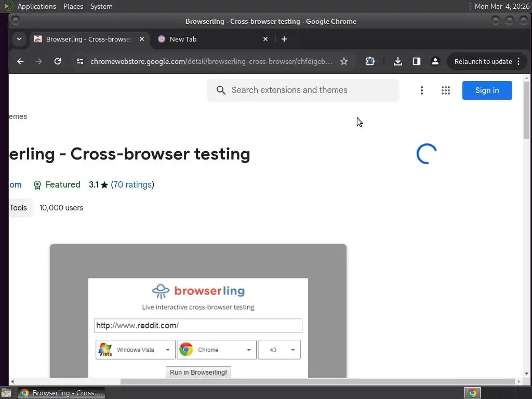
Task: Click the search magnifier icon
Action: tap(221, 90)
